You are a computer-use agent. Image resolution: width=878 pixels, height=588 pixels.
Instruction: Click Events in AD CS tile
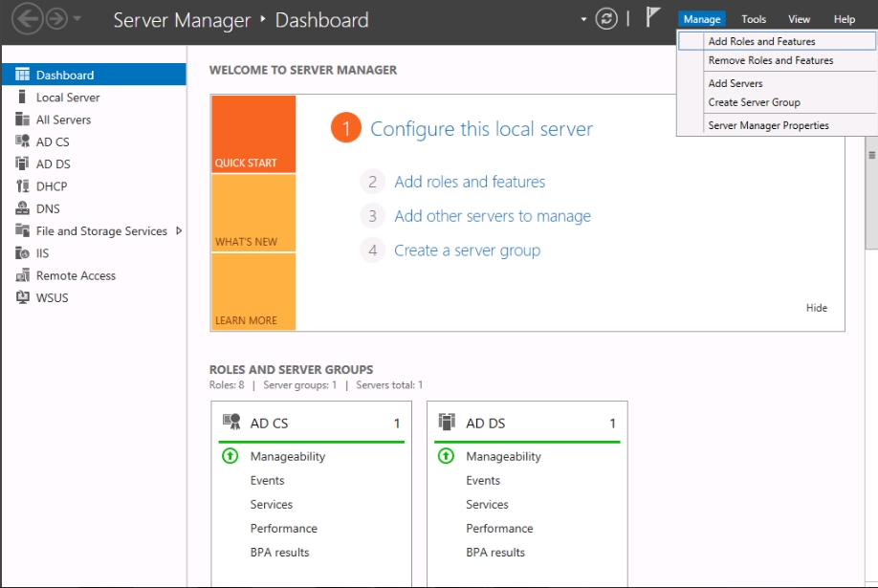pyautogui.click(x=267, y=481)
